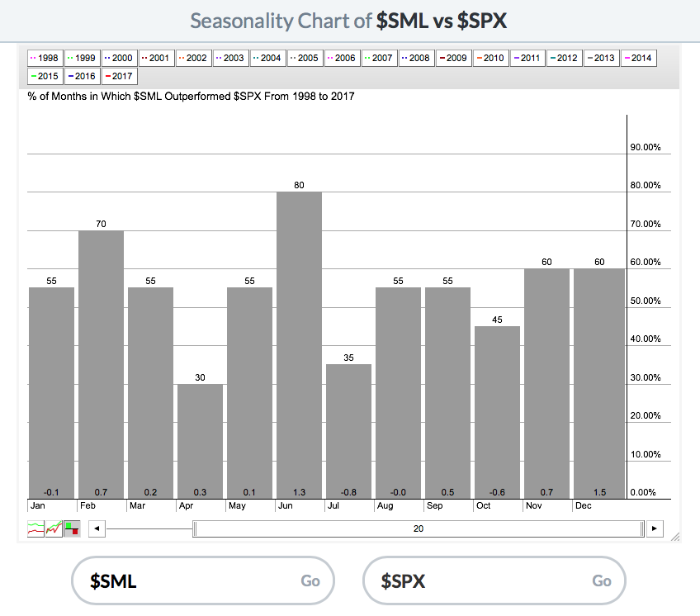Screen dimensions: 700x616
Task: Toggle the 2008 year series
Action: 416,58
